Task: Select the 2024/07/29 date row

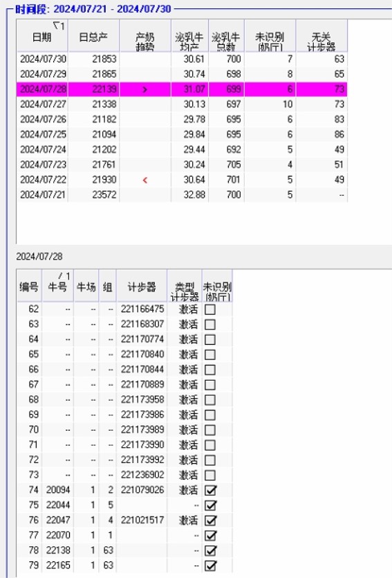Action: (182, 74)
